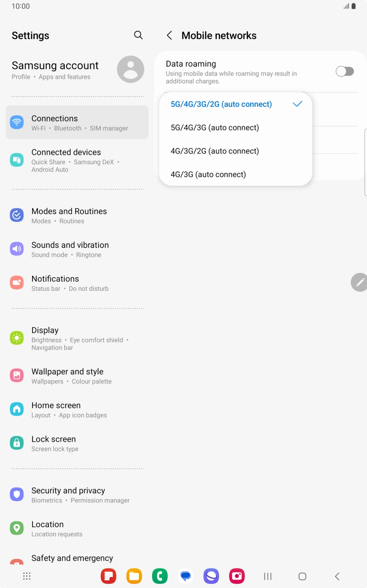Open the Settings search icon

(x=138, y=35)
